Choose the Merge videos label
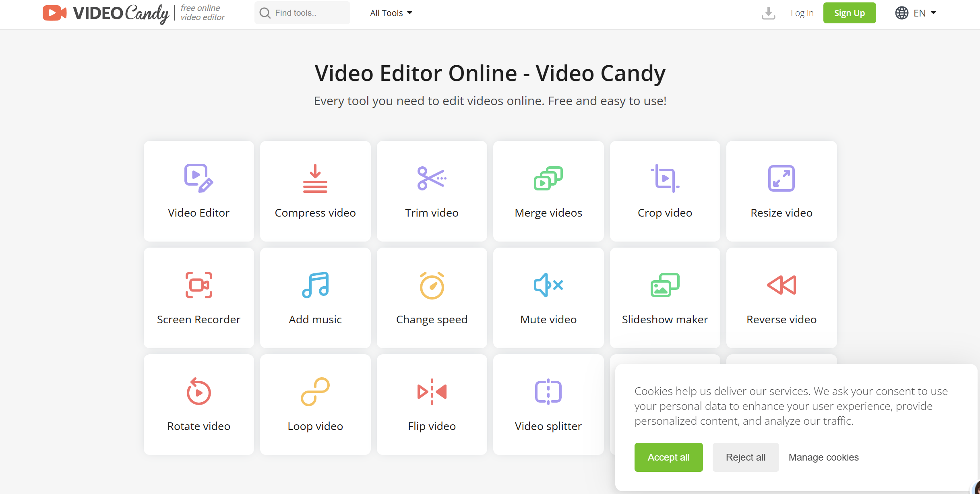The width and height of the screenshot is (980, 494). (548, 213)
